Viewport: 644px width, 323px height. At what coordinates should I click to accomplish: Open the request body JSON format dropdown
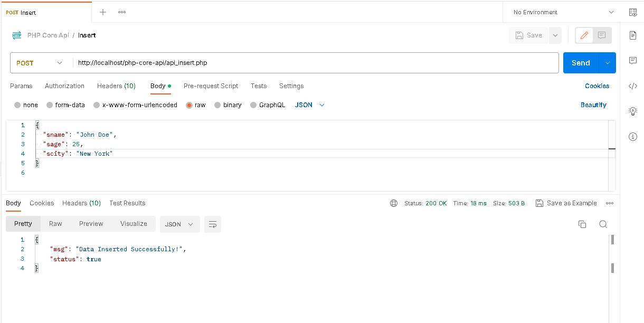pos(310,105)
